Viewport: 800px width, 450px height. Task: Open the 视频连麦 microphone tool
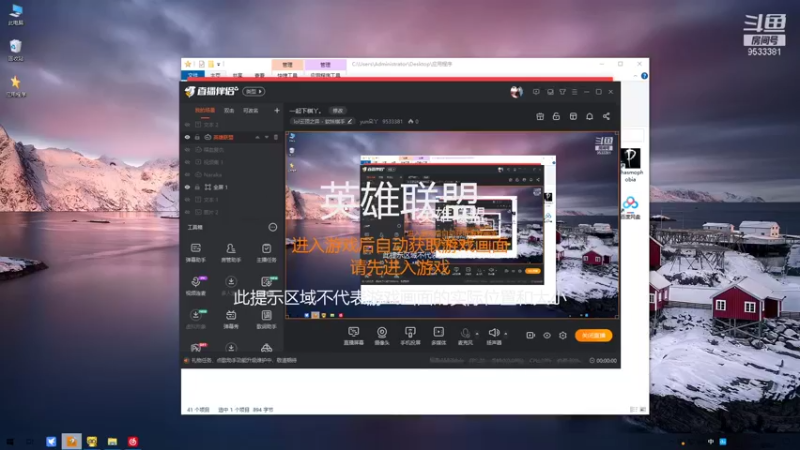pos(195,286)
